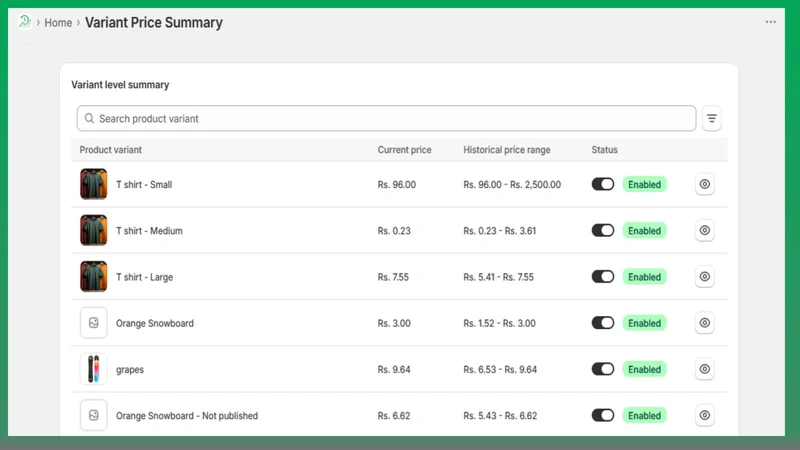Click current price 'Rs. 0.23' cell

pyautogui.click(x=394, y=231)
